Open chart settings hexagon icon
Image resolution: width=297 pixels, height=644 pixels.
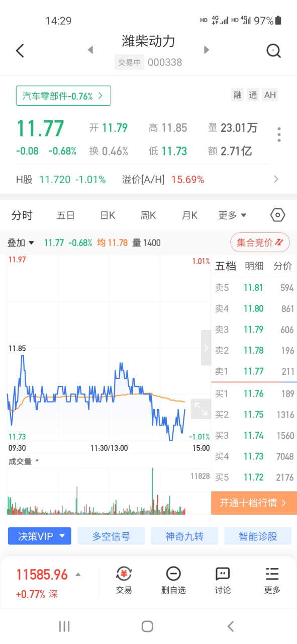point(277,215)
